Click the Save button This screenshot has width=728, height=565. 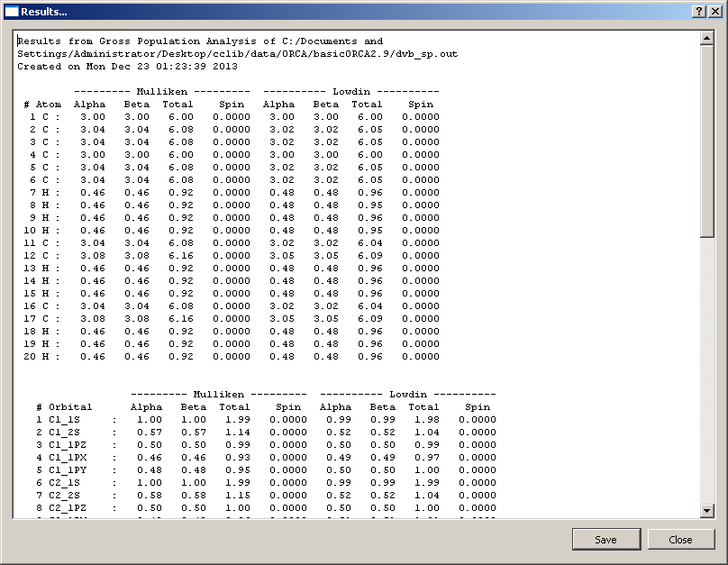pos(605,540)
